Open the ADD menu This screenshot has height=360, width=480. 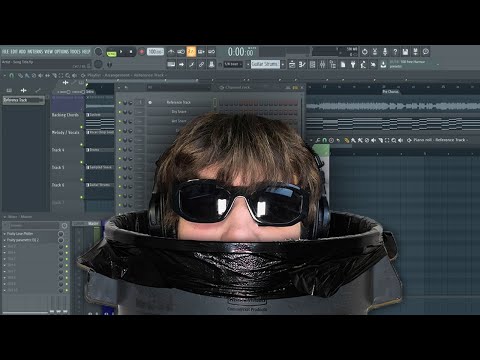(x=22, y=52)
